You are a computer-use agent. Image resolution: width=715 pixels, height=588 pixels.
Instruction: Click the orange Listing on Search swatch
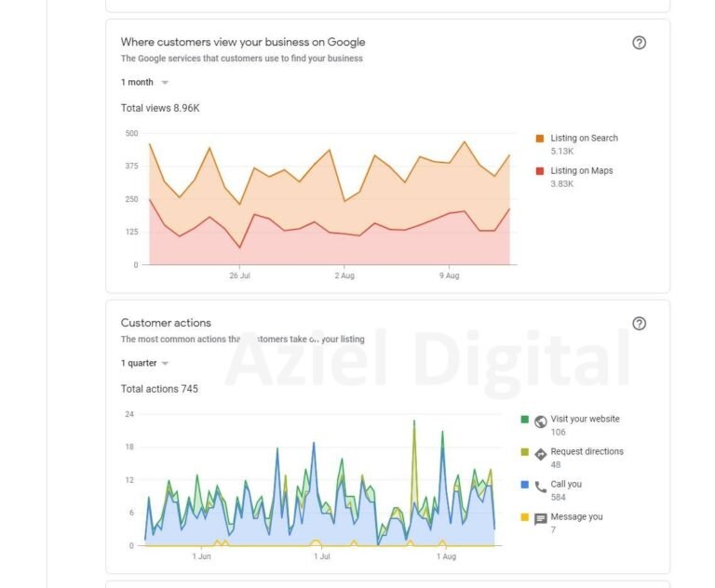pyautogui.click(x=540, y=139)
